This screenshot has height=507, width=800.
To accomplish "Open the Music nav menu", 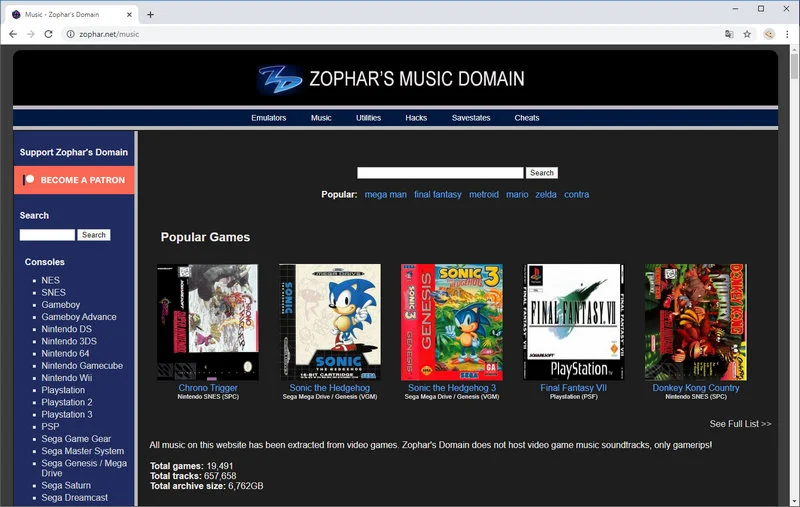I will click(321, 118).
